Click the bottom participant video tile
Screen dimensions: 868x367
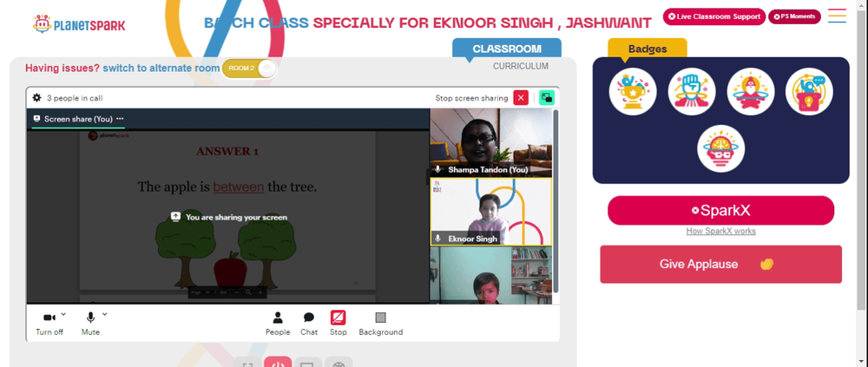click(x=491, y=275)
